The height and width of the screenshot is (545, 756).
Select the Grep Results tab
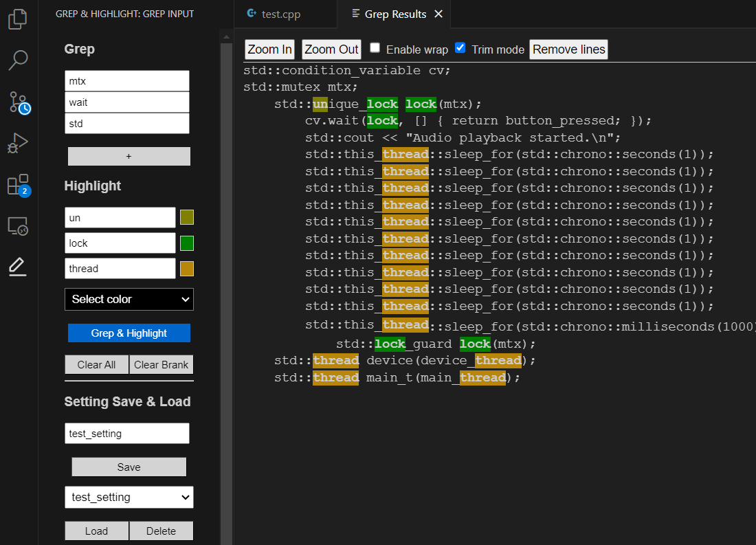click(394, 14)
